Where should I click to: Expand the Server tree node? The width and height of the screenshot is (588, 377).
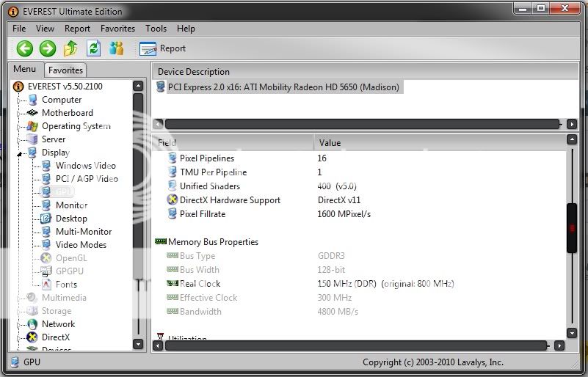tap(18, 140)
